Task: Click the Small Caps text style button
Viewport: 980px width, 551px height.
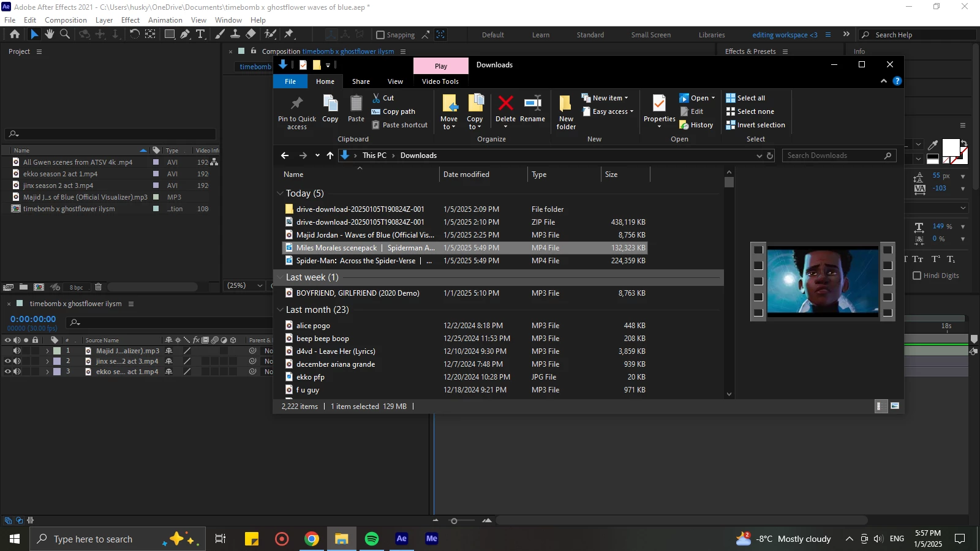Action: [918, 259]
